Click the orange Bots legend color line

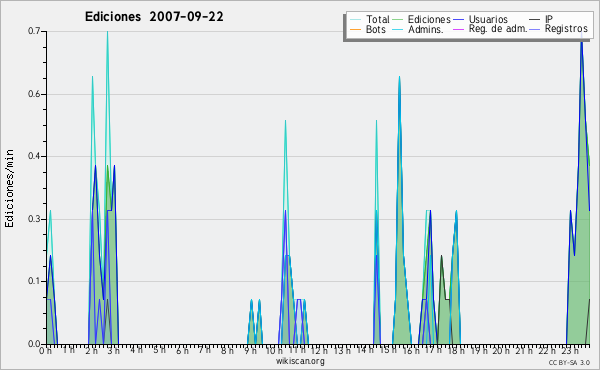pos(355,29)
